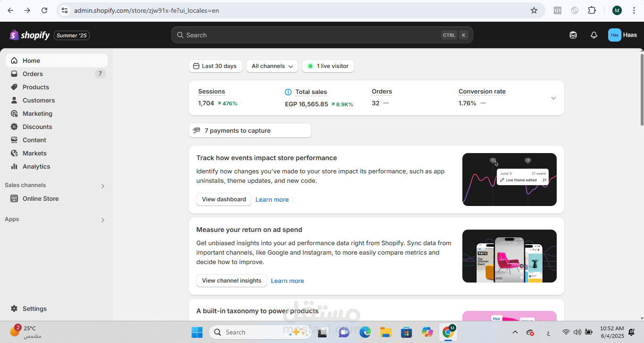Viewport: 644px width, 343px height.
Task: Go back in the browser
Action: tap(10, 10)
